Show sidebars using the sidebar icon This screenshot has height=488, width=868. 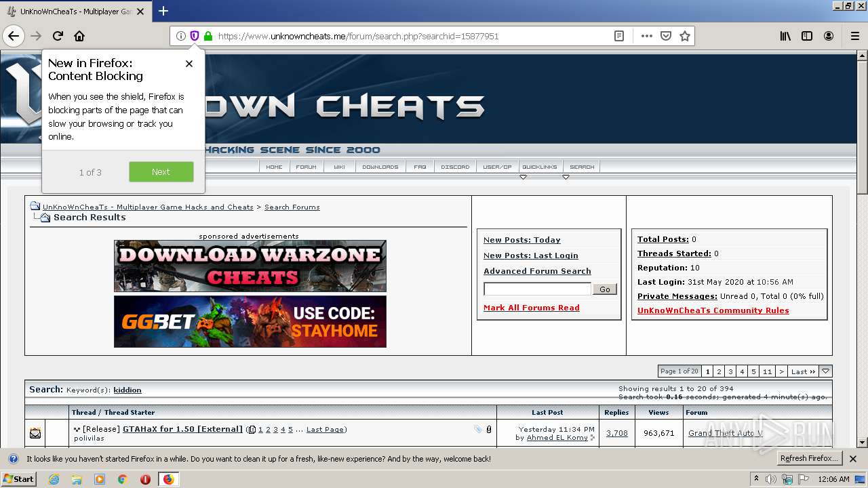(807, 36)
